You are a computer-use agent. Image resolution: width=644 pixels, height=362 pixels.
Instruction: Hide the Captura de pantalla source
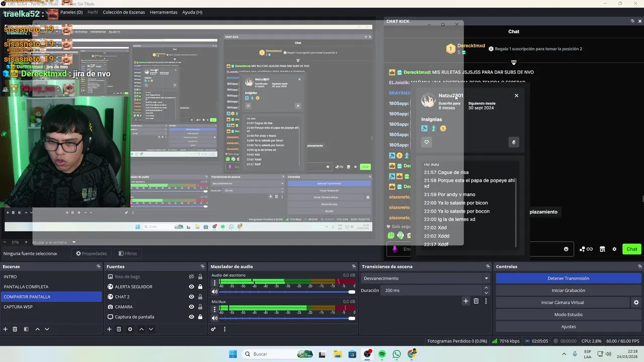[x=191, y=317]
